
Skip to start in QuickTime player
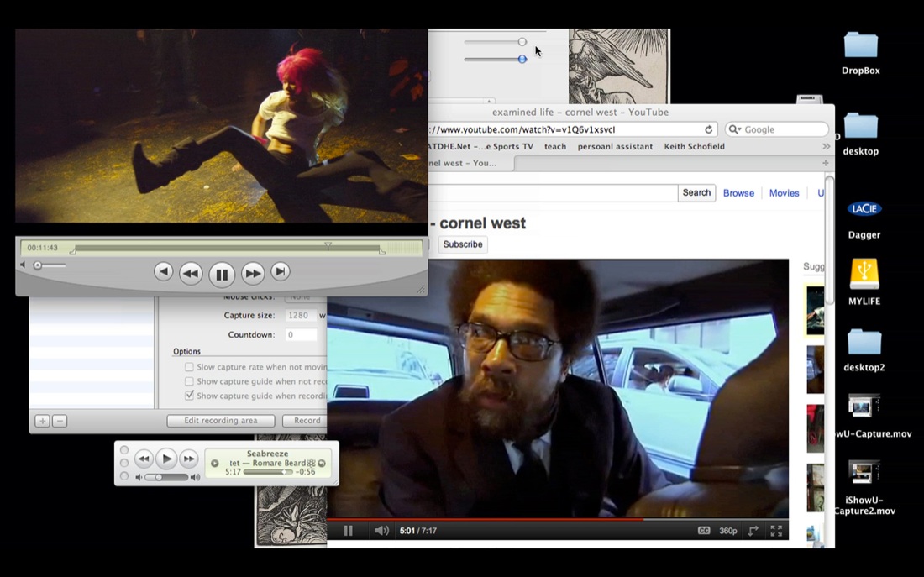[x=164, y=271]
